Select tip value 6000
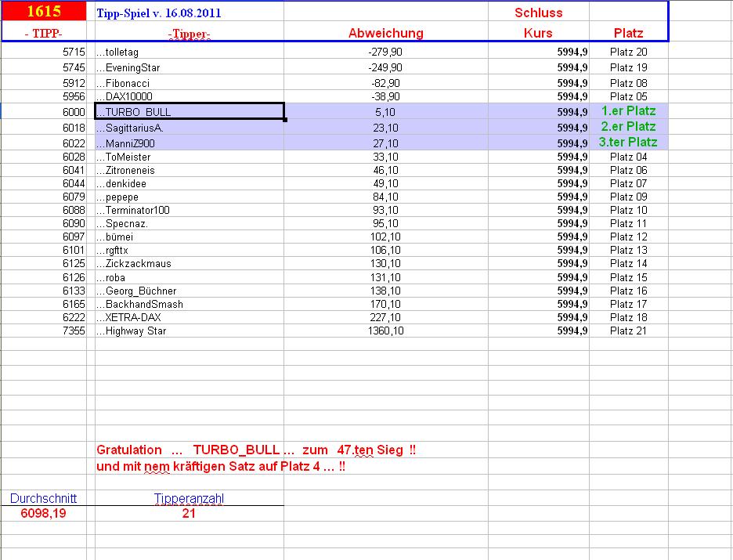The width and height of the screenshot is (733, 560). pos(74,112)
